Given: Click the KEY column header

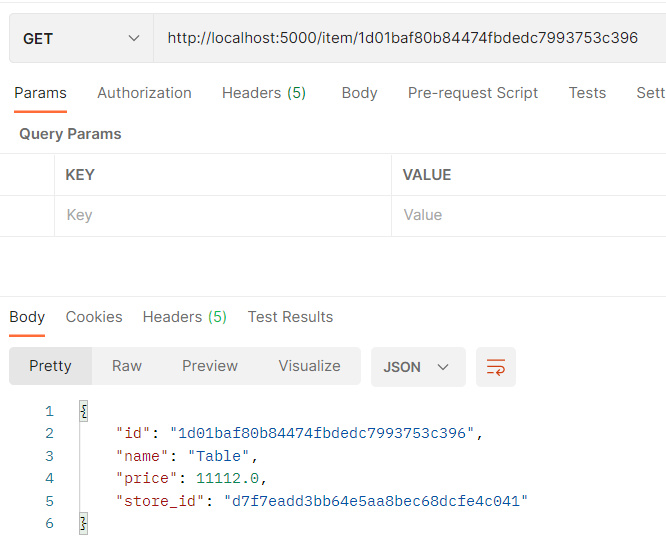Looking at the screenshot, I should (x=80, y=175).
